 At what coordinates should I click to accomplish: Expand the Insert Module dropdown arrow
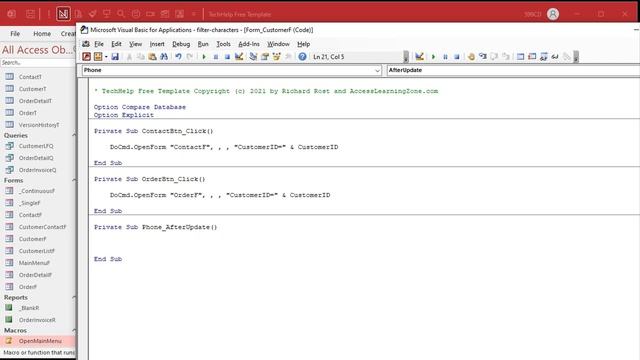coord(106,57)
